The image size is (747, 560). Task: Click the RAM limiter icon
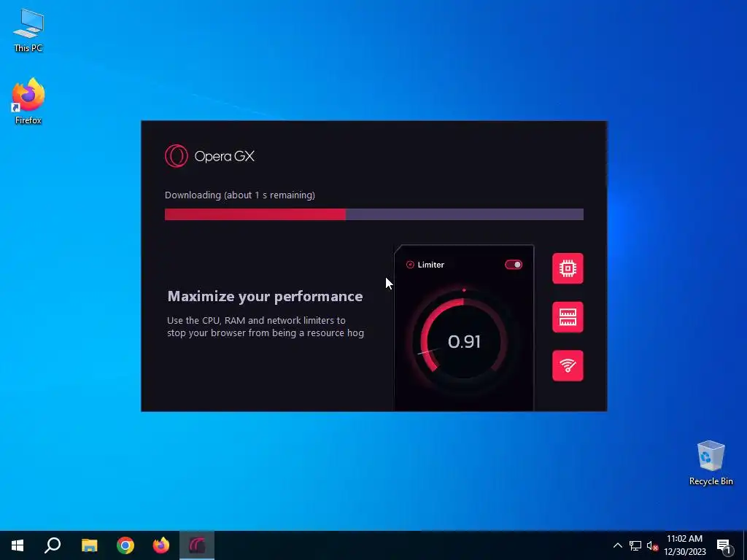point(568,317)
